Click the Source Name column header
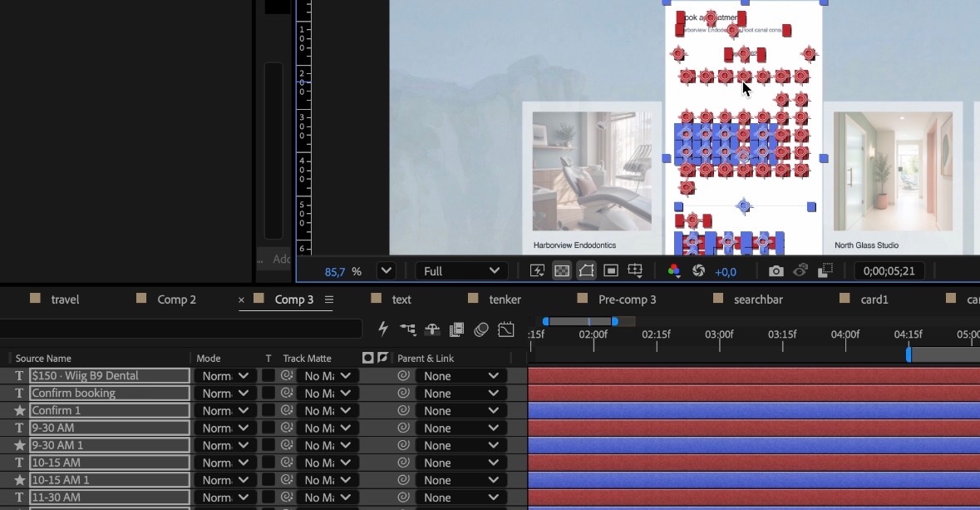980x510 pixels. (43, 358)
